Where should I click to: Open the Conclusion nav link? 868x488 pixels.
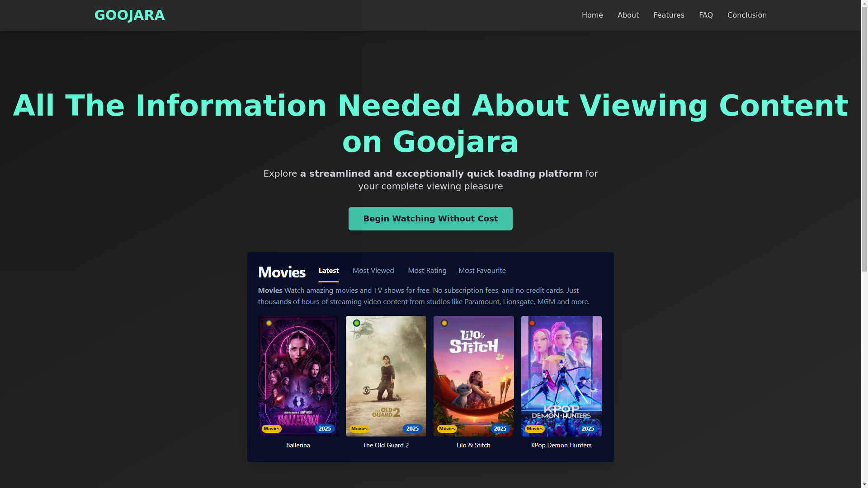tap(747, 15)
